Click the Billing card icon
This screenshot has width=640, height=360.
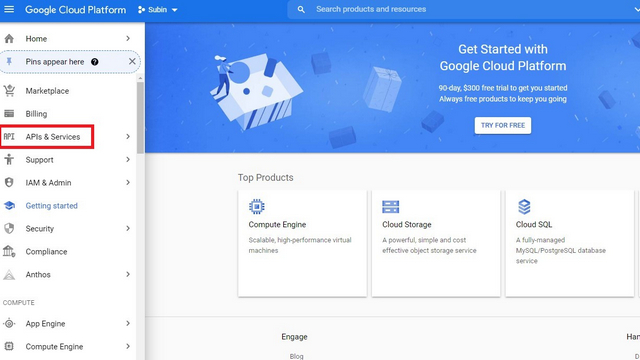pyautogui.click(x=9, y=113)
